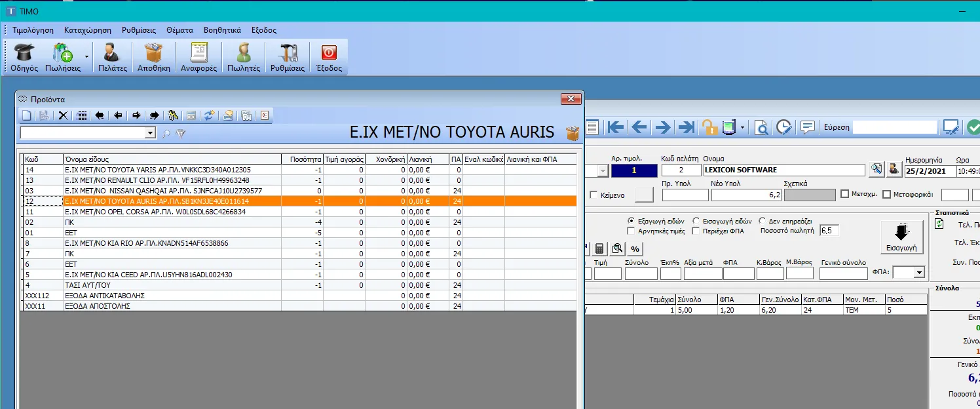Viewport: 980px width, 409px height.
Task: Go to previous invoice with blue left arrow
Action: tap(639, 127)
